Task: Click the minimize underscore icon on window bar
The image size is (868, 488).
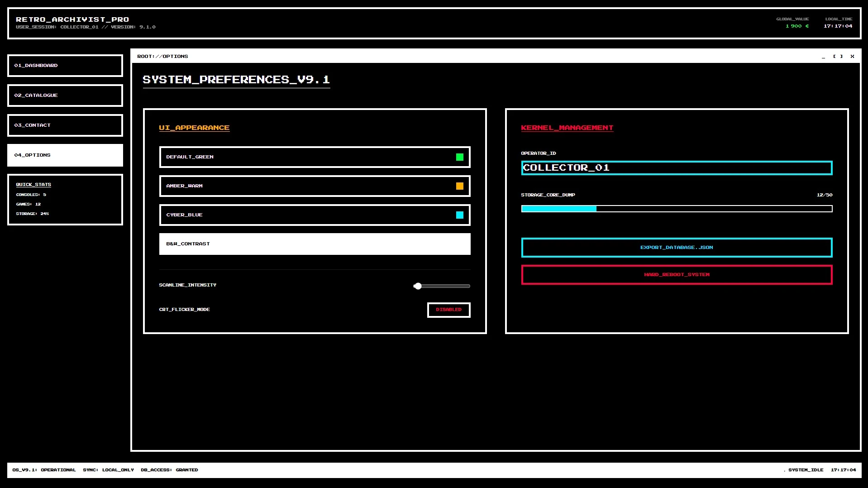Action: (x=823, y=56)
